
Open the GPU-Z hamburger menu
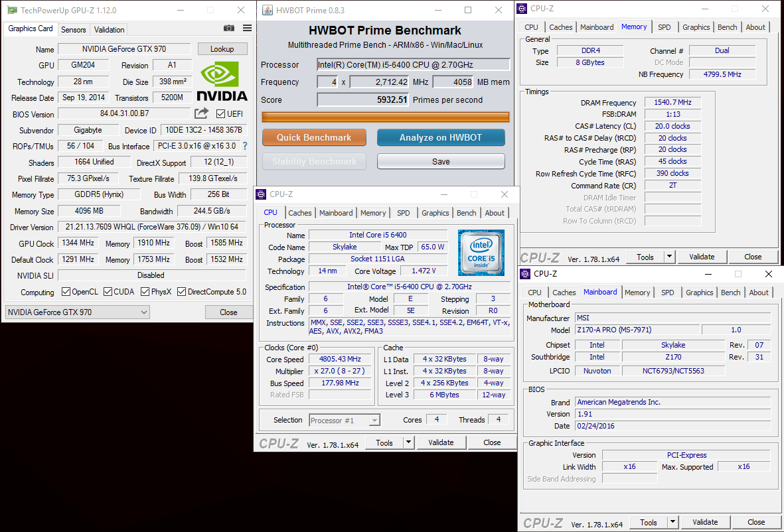pyautogui.click(x=247, y=28)
